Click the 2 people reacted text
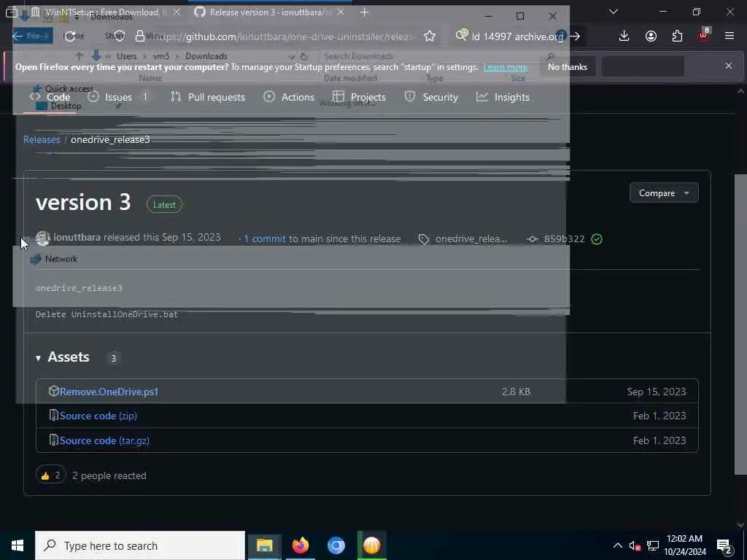This screenshot has height=560, width=747. 109,475
